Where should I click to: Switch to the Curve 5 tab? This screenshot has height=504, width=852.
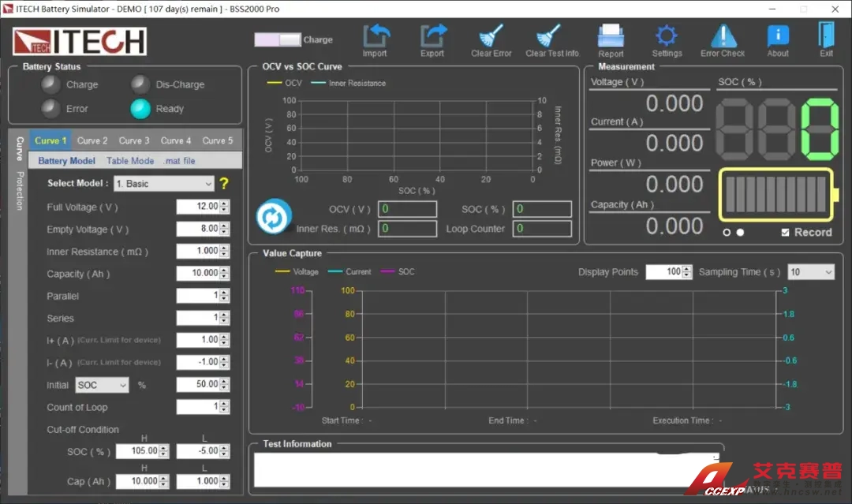[x=218, y=140]
